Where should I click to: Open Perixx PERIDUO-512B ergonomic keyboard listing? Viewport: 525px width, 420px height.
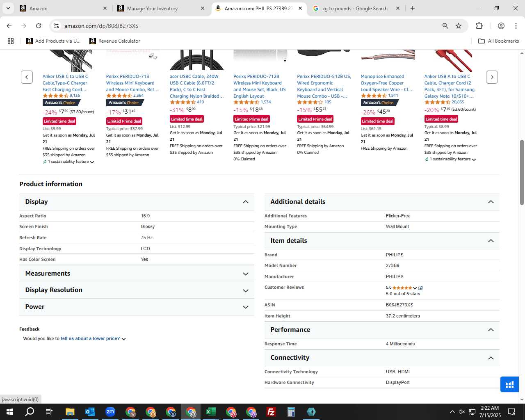click(x=324, y=86)
